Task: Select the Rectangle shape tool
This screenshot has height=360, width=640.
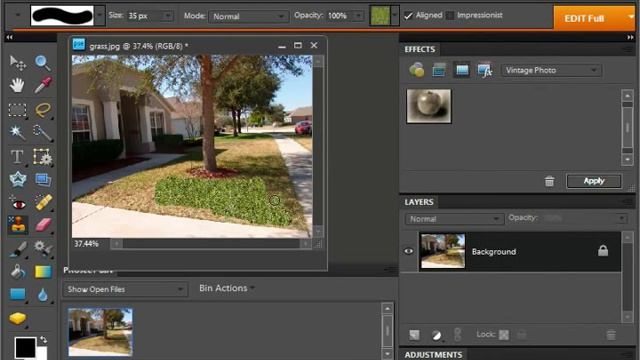Action: pos(18,294)
